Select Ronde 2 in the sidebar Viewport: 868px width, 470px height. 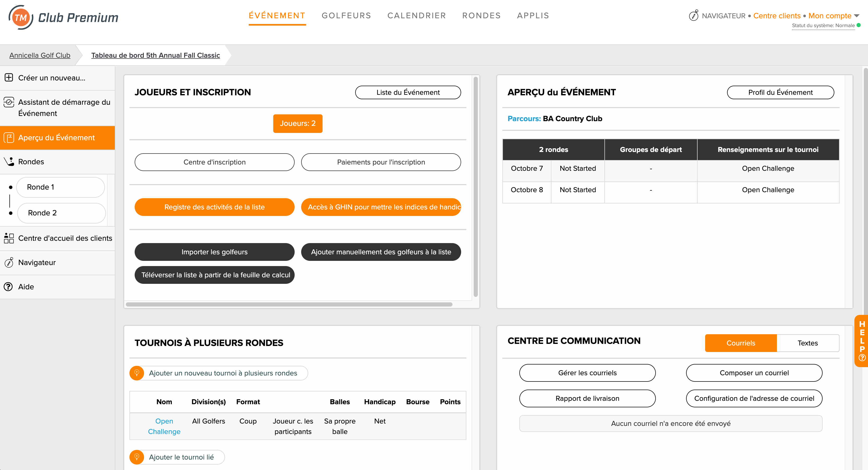[62, 213]
